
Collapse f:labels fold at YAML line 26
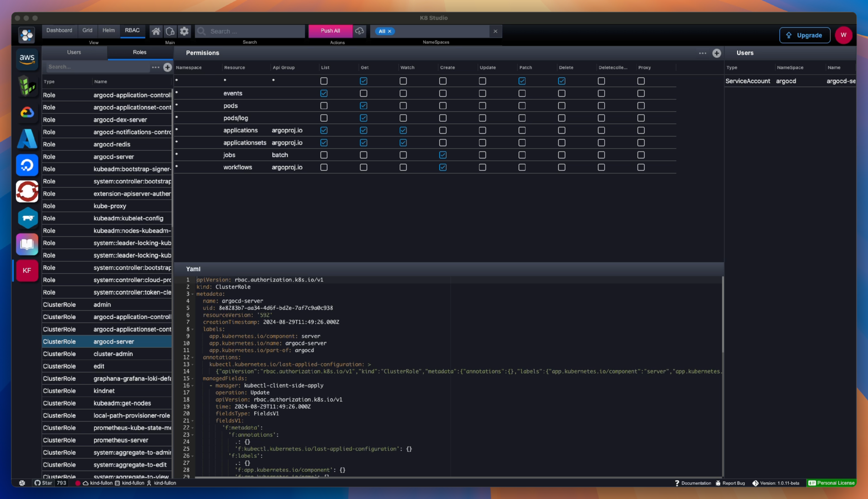pyautogui.click(x=193, y=456)
